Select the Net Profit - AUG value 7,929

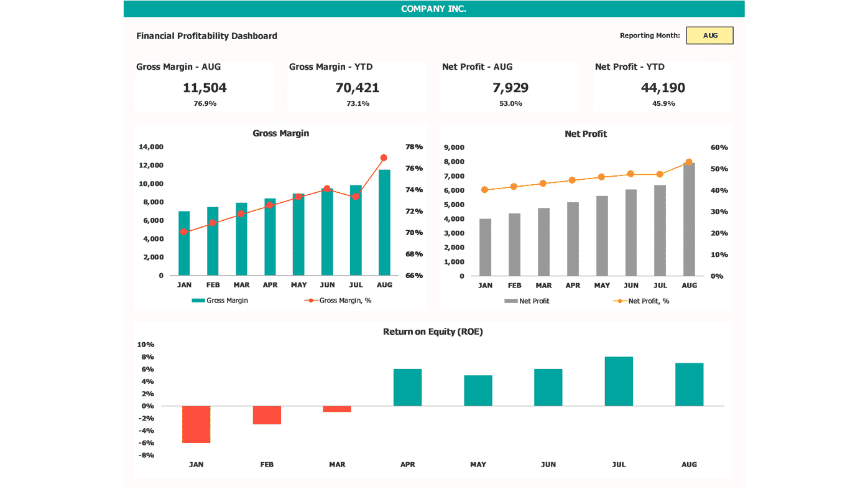[x=510, y=88]
